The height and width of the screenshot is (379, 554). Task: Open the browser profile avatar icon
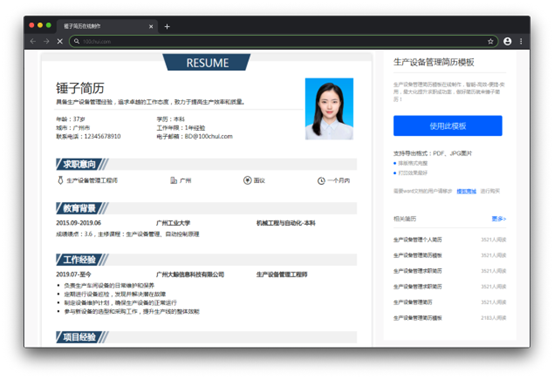tap(507, 41)
